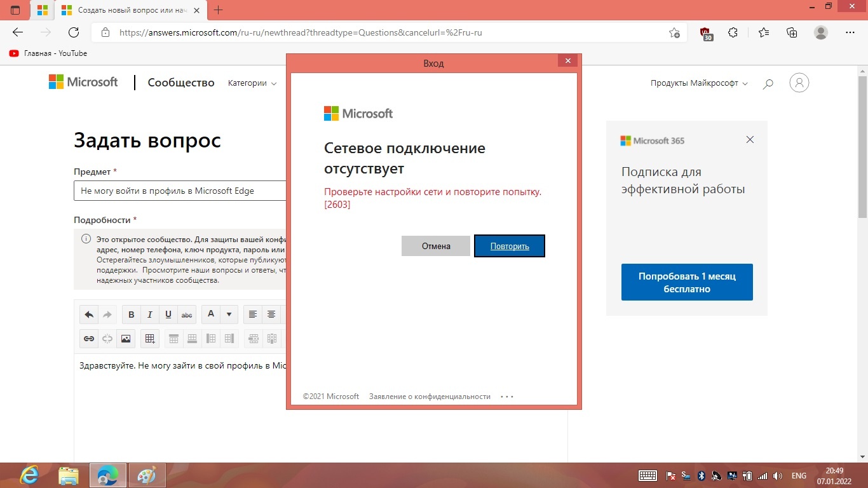Click the redo arrow in editor toolbar
The image size is (868, 488).
[x=107, y=315]
